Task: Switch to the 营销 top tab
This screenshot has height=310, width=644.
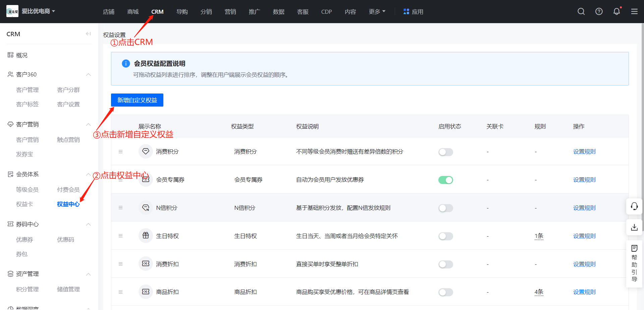Action: (230, 12)
